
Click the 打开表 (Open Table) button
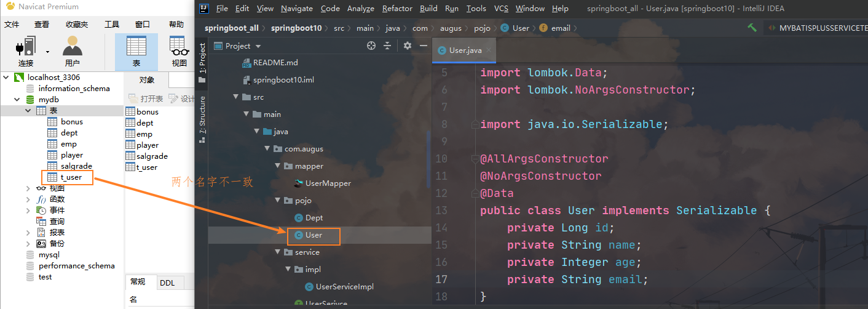click(x=146, y=98)
